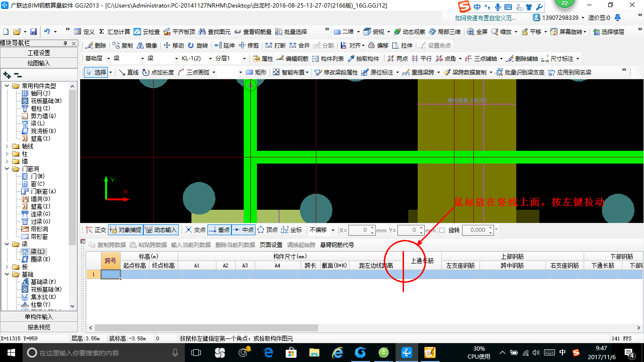Expand the 墙 tree node
This screenshot has width=644, height=362.
(x=7, y=161)
